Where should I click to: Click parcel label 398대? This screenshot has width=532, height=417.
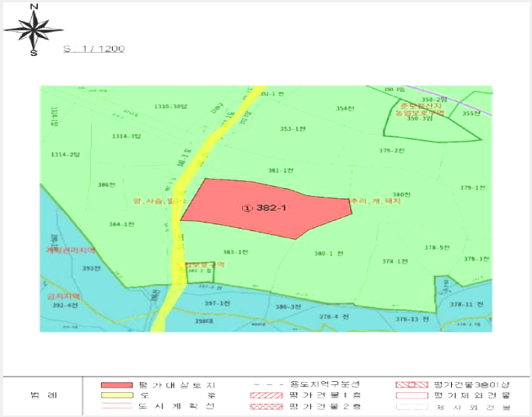[x=204, y=321]
